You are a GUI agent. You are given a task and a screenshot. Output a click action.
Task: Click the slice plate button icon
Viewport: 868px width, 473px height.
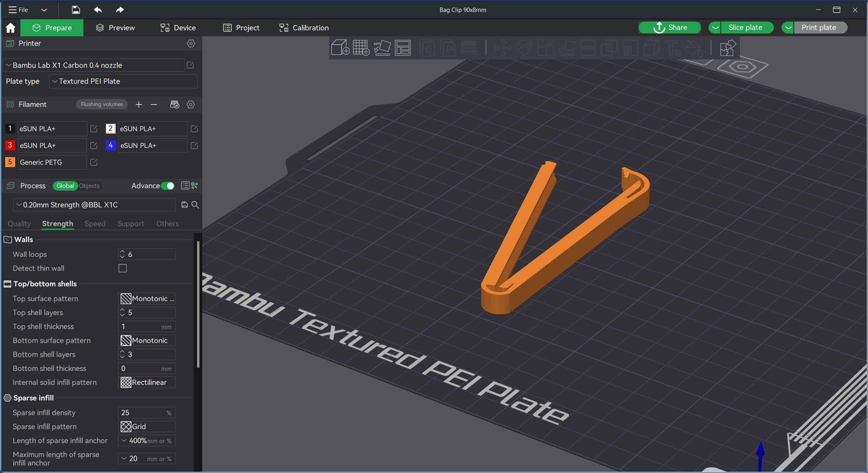coord(746,28)
